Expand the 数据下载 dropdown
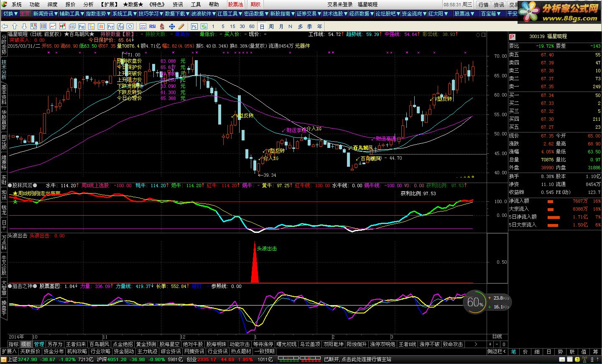 pyautogui.click(x=177, y=13)
